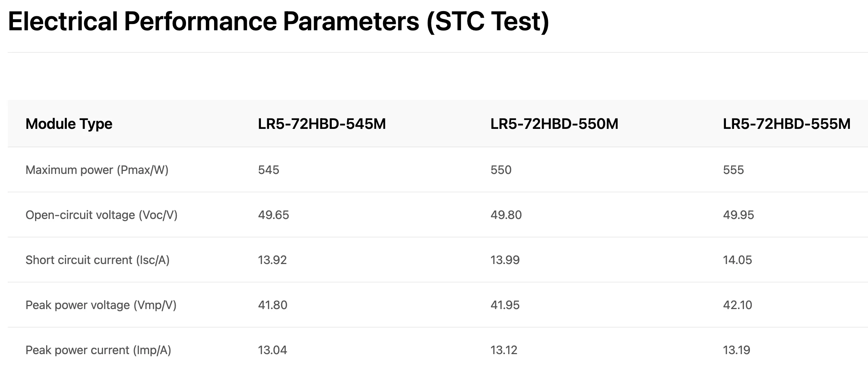Select the maximum power value 550
Viewport: 868px width, 370px height.
coord(501,170)
